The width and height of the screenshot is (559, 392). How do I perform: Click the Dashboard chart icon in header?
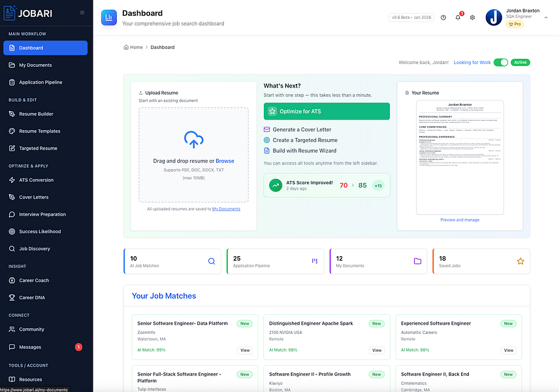coord(109,18)
